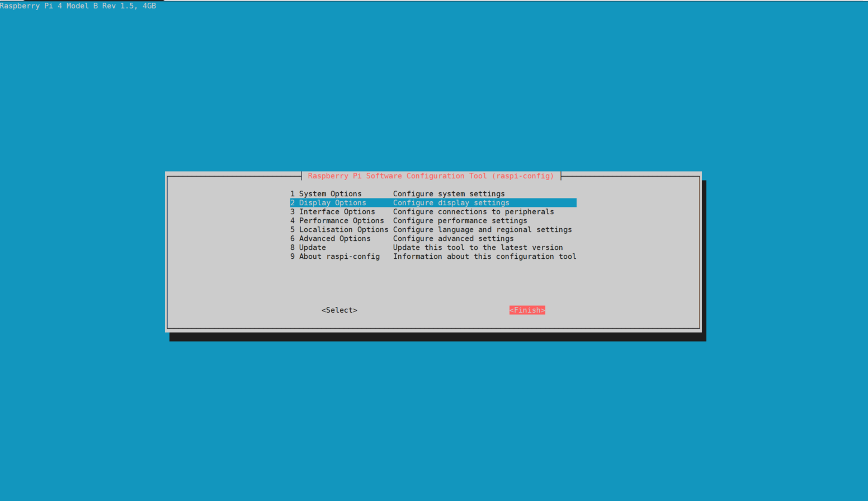Open 2 Display Options menu entry
The height and width of the screenshot is (501, 868).
pos(433,203)
